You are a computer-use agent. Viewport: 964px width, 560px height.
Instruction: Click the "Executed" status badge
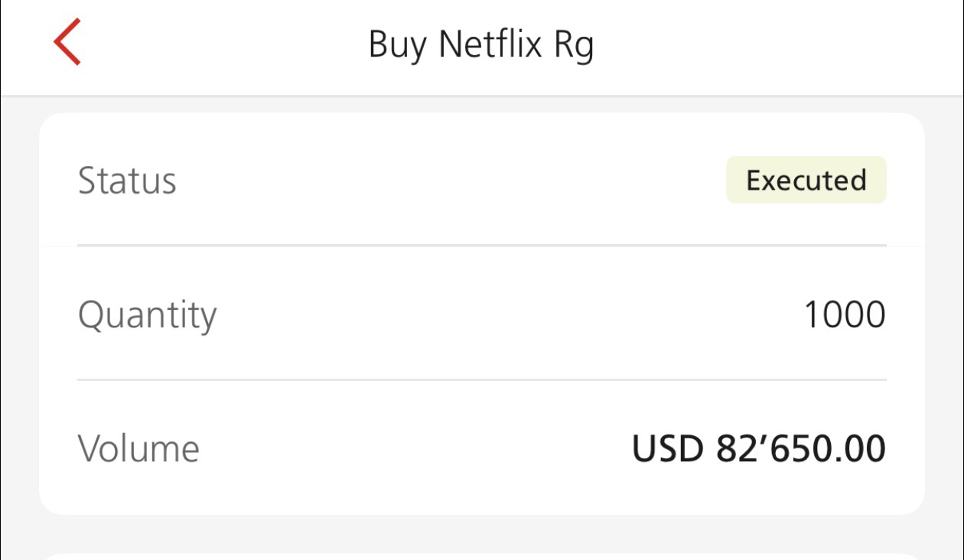coord(806,181)
